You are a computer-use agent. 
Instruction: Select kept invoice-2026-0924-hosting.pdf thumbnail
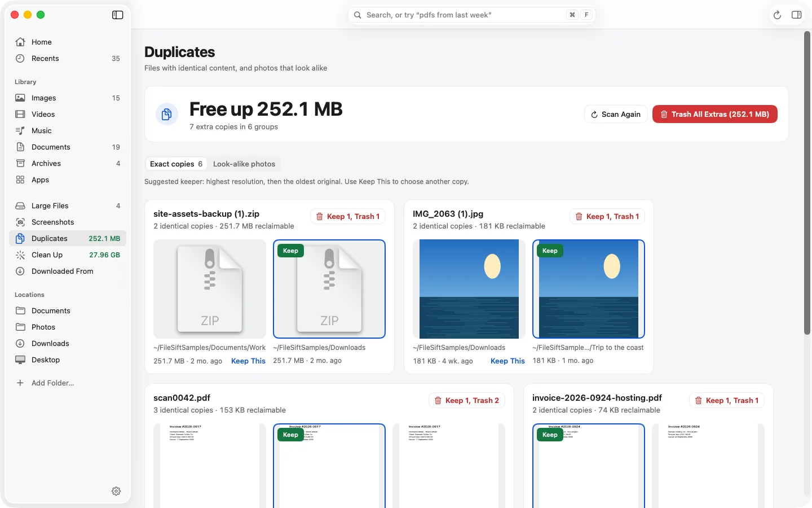click(589, 466)
